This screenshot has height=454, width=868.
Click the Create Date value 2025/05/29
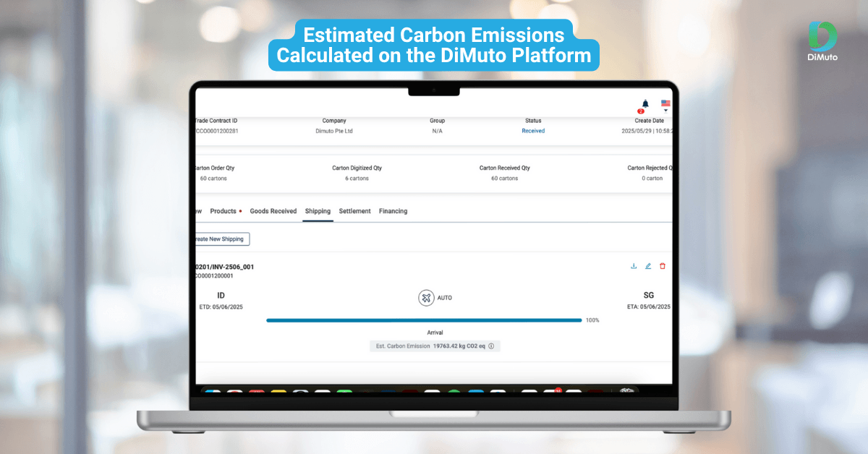[647, 131]
